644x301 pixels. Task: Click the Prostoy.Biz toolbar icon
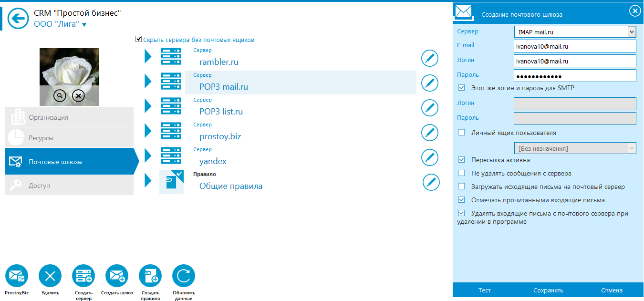click(17, 276)
